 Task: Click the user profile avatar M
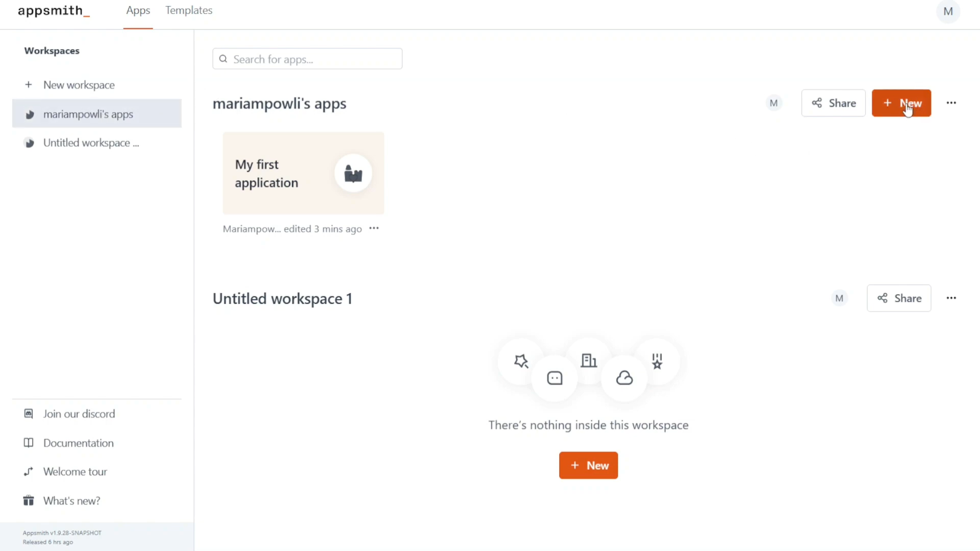pos(948,11)
